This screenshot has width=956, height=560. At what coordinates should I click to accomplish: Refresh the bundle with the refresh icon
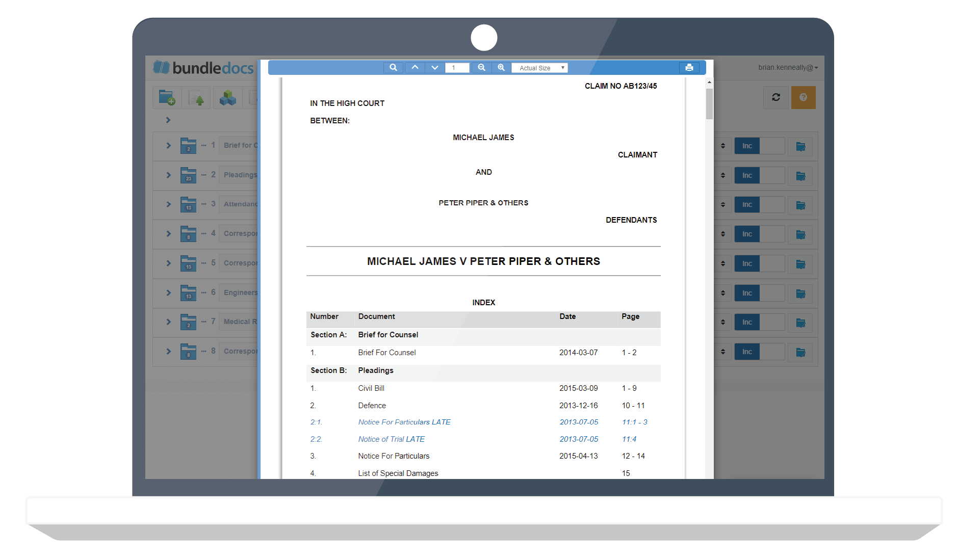coord(776,97)
